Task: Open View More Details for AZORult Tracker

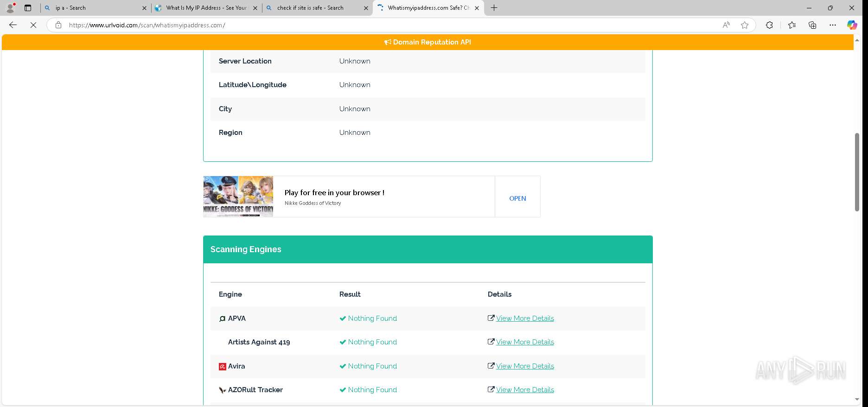Action: click(x=525, y=390)
